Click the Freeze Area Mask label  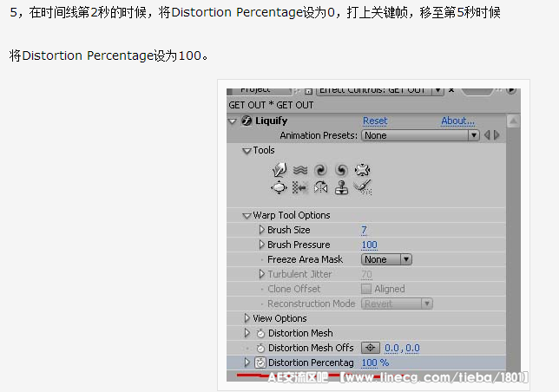(x=305, y=259)
